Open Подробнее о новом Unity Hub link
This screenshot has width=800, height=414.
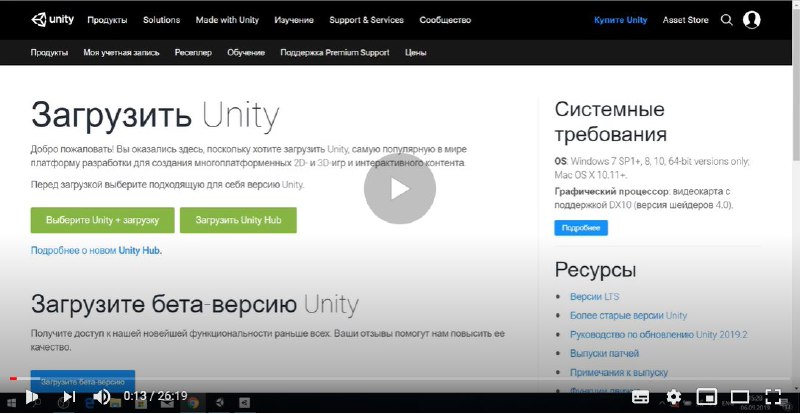(96, 251)
